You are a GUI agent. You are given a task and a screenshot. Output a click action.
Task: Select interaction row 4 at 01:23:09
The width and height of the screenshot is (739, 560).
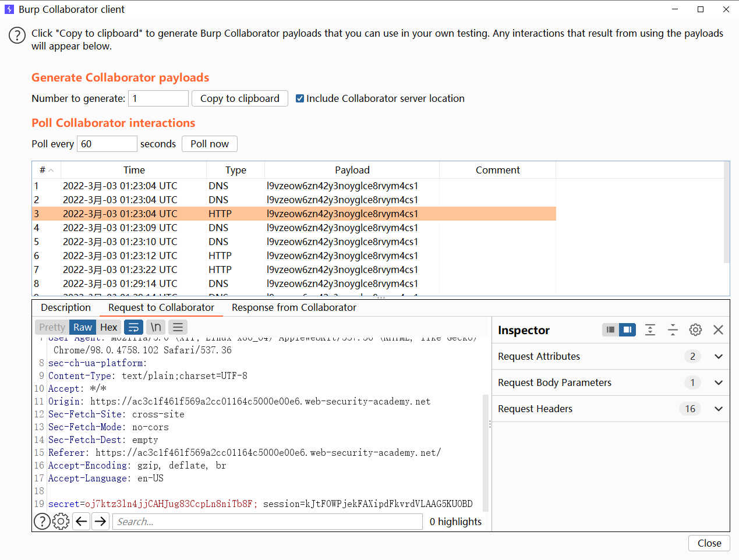point(294,228)
